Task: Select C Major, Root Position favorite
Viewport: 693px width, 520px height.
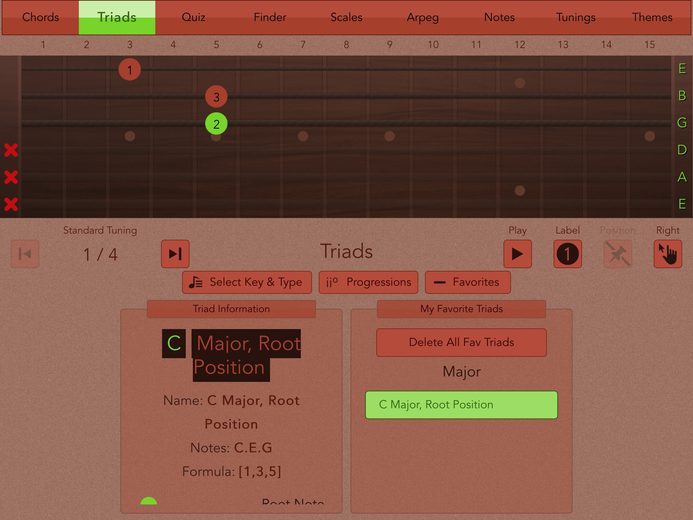Action: coord(461,405)
